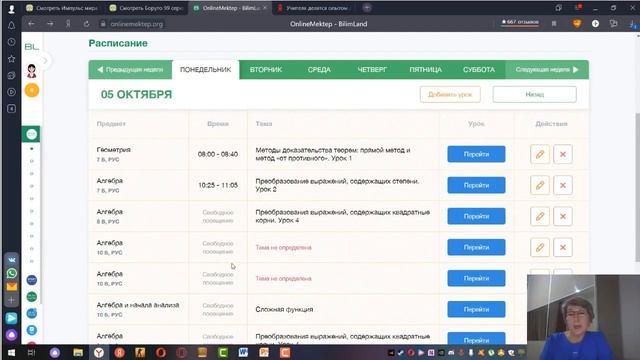
Task: Click the Расписание heading
Action: point(118,43)
